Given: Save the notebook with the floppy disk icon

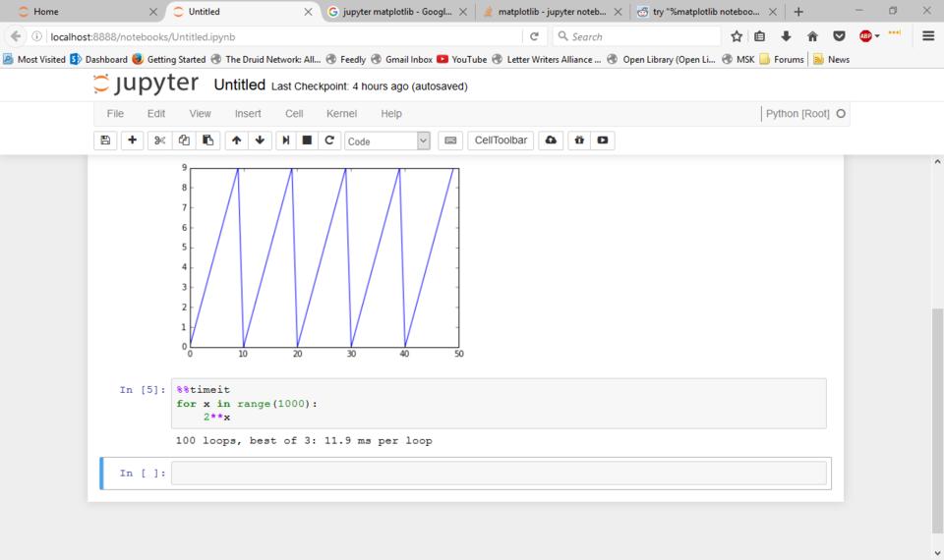Looking at the screenshot, I should tap(106, 140).
